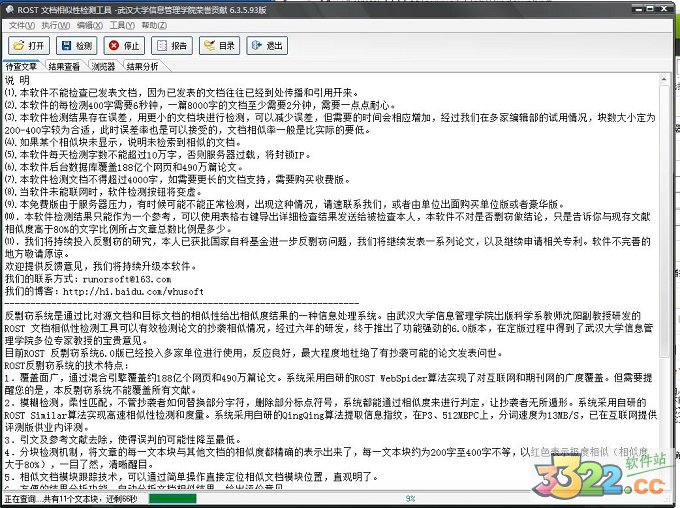Screen dimensions: 680x508
Task: Click the scroll up arrow of text area
Action: tap(664, 79)
